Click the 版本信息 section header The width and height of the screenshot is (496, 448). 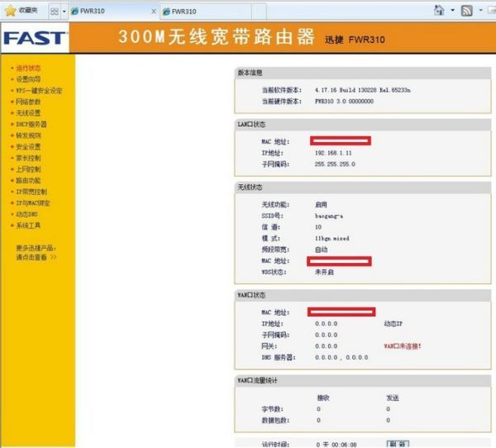(250, 73)
